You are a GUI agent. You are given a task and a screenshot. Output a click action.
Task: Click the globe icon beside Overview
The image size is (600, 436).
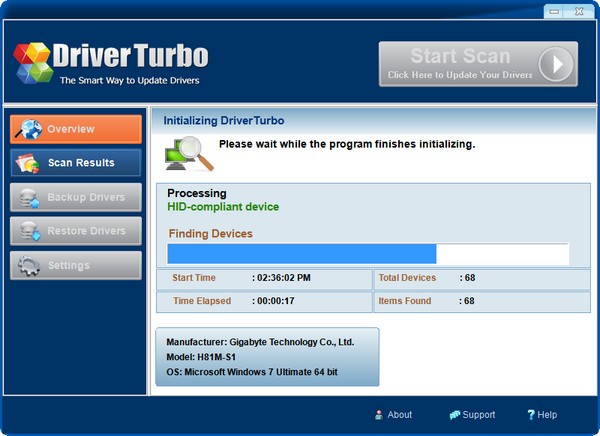pos(29,129)
